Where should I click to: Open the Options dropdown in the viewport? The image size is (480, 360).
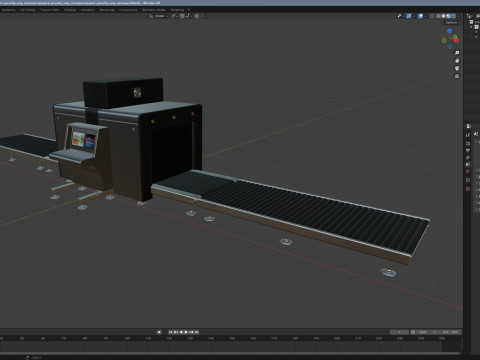[452, 23]
